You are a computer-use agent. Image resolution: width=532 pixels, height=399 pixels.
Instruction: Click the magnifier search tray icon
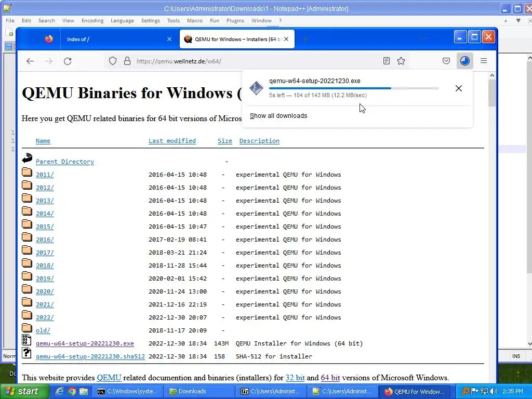466,391
